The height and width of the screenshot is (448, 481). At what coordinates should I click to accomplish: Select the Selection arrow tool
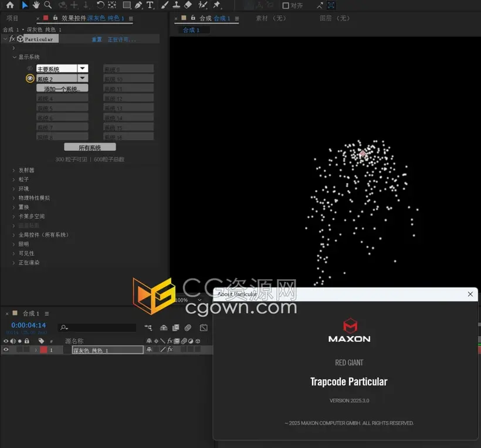(x=25, y=5)
